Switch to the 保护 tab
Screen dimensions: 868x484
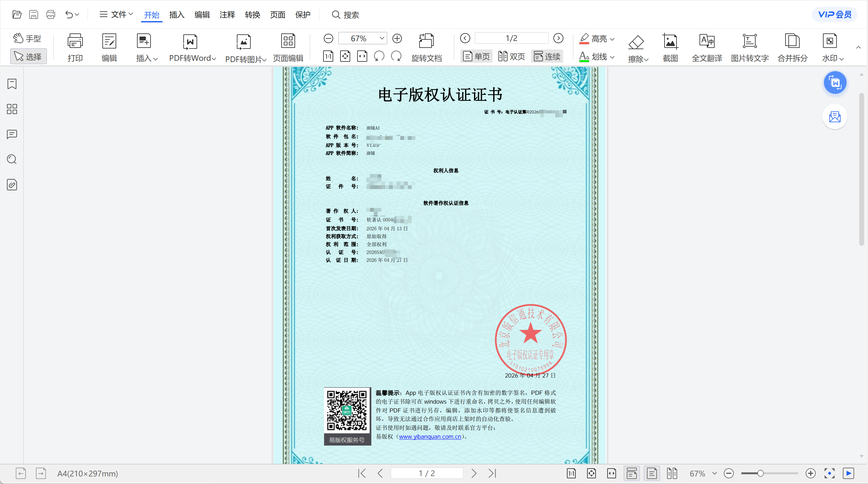pos(303,15)
